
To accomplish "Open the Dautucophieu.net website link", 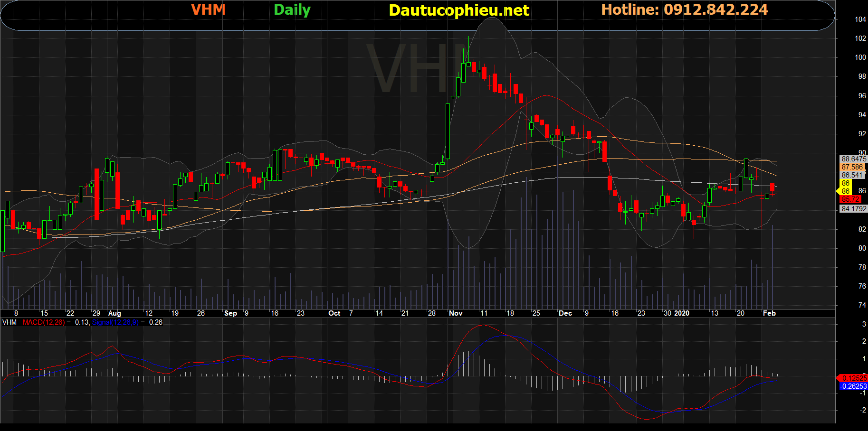I will pyautogui.click(x=458, y=10).
